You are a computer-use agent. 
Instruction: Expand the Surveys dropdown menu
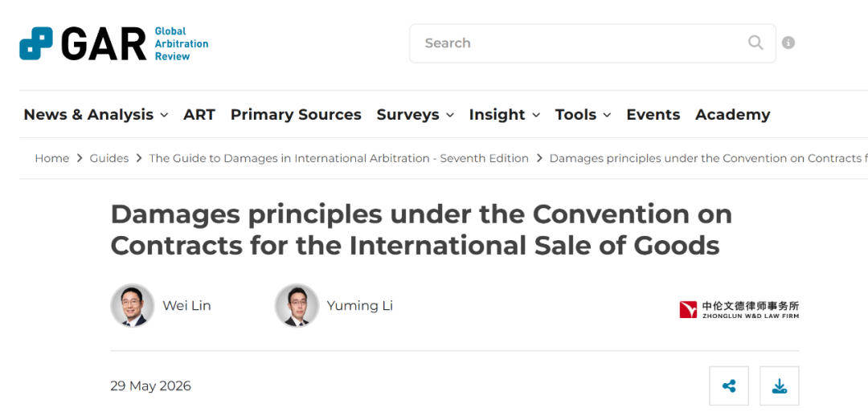[x=416, y=115]
